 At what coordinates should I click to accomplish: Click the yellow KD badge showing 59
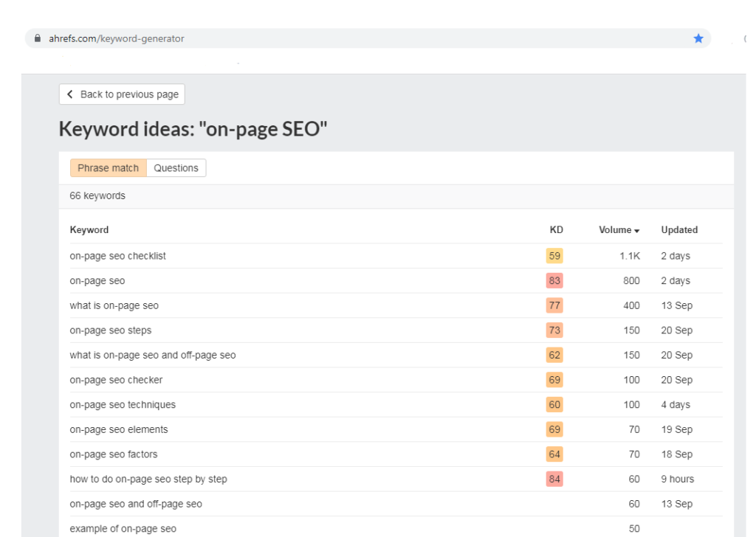pos(554,256)
